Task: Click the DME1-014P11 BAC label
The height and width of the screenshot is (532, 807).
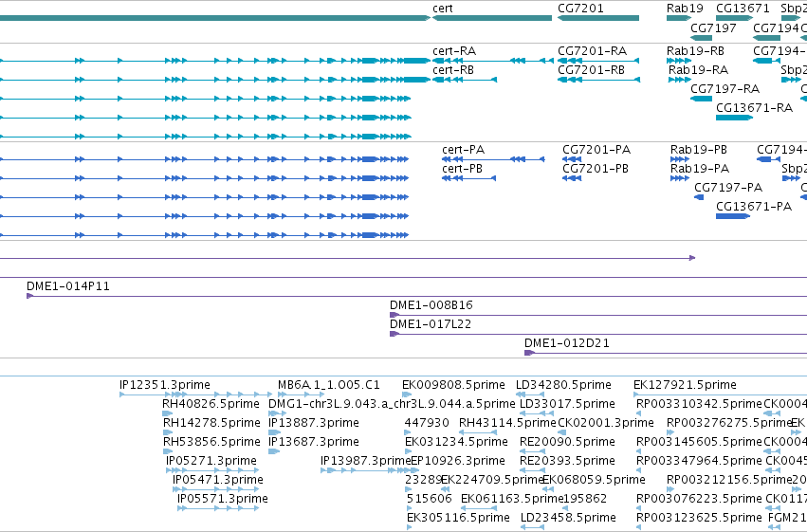Action: (x=68, y=286)
